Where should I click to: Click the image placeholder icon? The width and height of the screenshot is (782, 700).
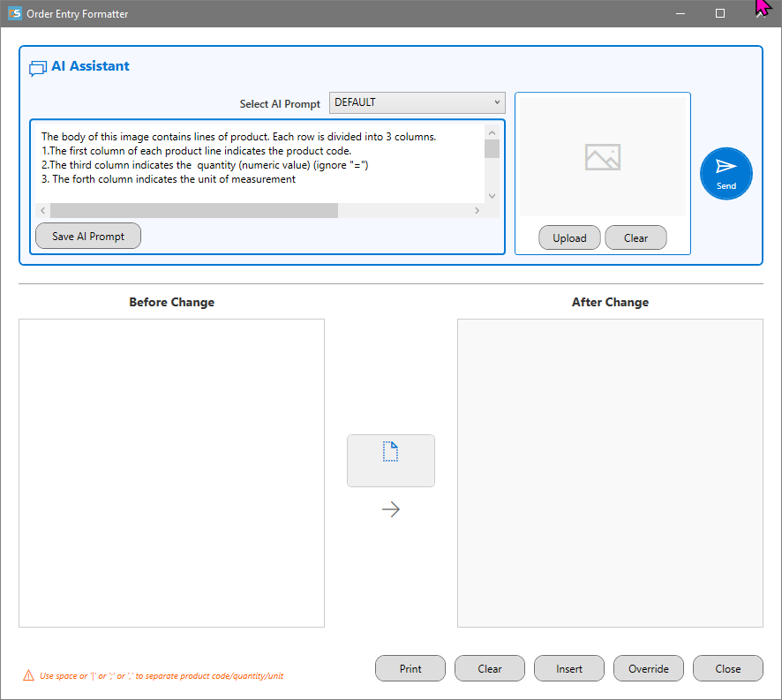point(603,157)
